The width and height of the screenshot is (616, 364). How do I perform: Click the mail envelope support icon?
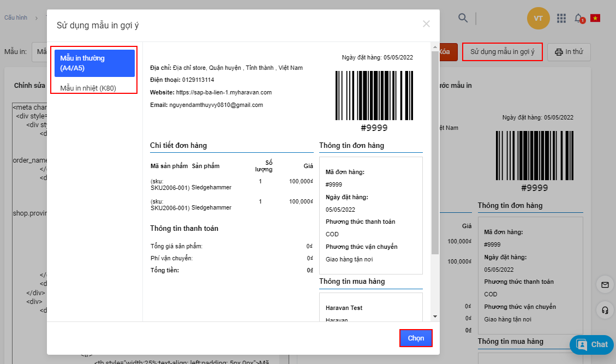[605, 285]
